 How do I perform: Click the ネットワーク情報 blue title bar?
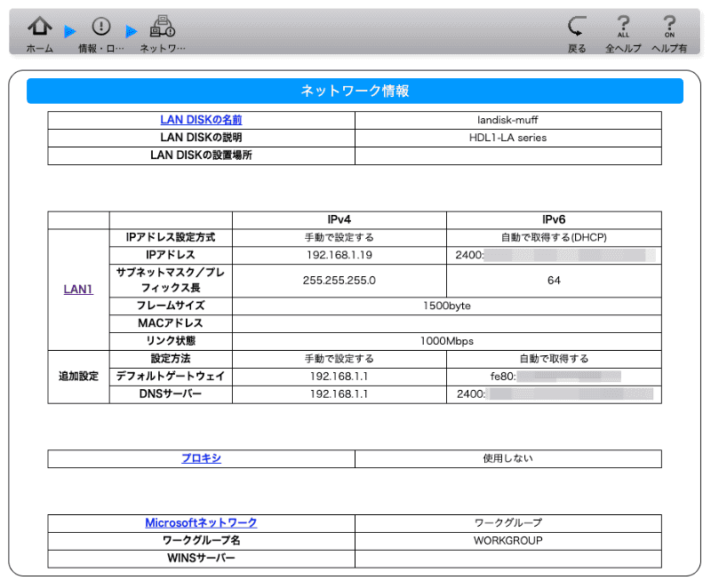(x=355, y=90)
